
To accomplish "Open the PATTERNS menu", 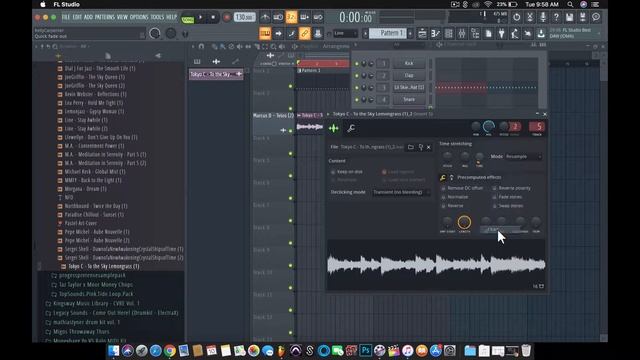I will 105,17.
